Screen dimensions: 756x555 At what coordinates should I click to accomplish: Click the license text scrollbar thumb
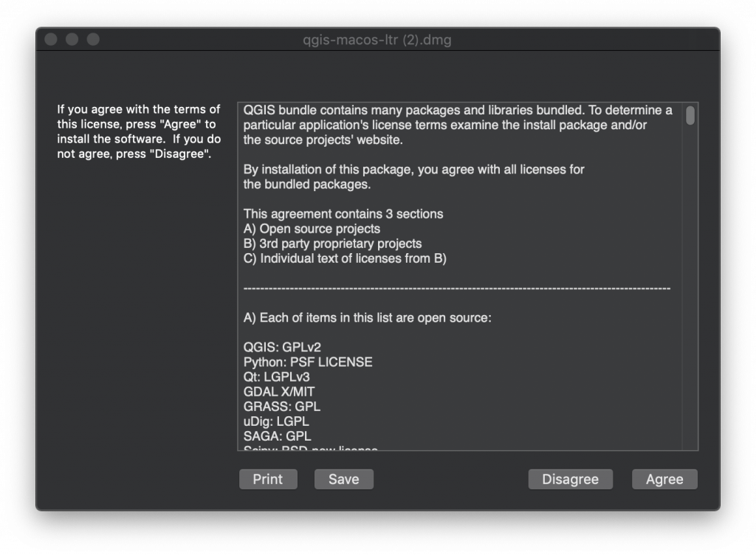click(690, 116)
